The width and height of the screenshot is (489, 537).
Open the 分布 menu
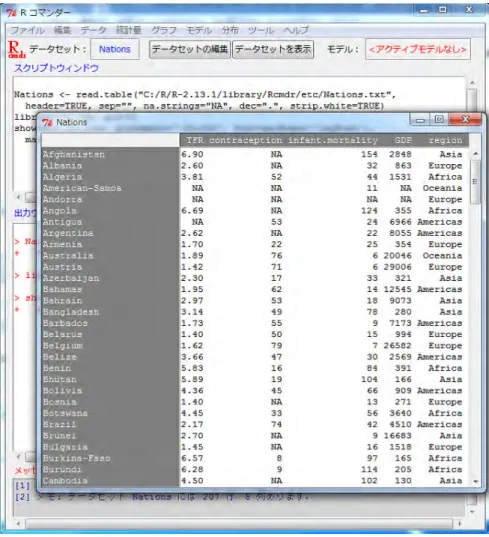point(230,30)
